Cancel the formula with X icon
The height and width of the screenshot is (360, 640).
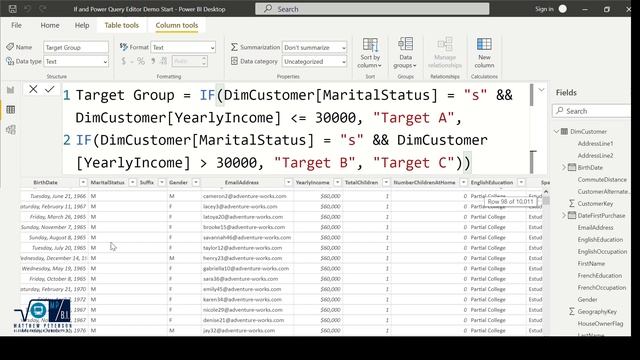pos(33,89)
